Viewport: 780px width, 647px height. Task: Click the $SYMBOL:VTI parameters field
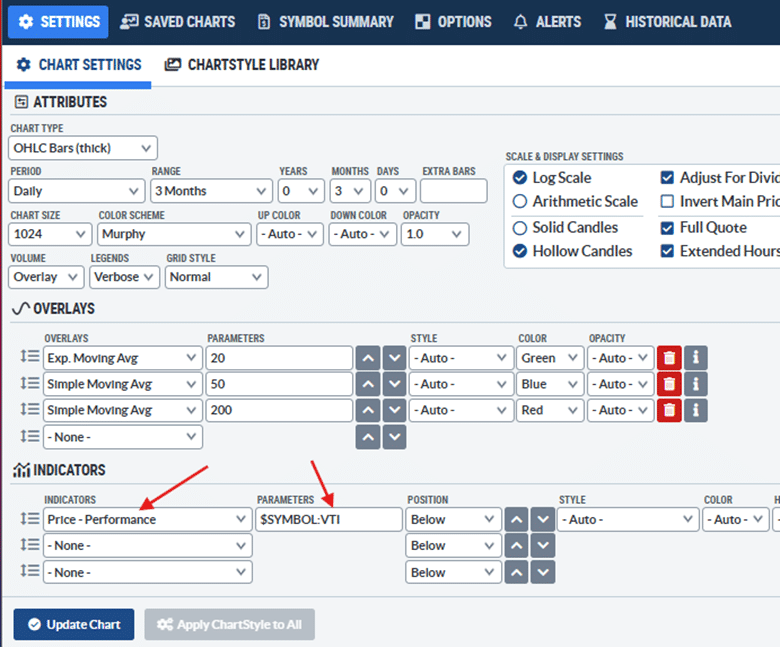pos(328,519)
